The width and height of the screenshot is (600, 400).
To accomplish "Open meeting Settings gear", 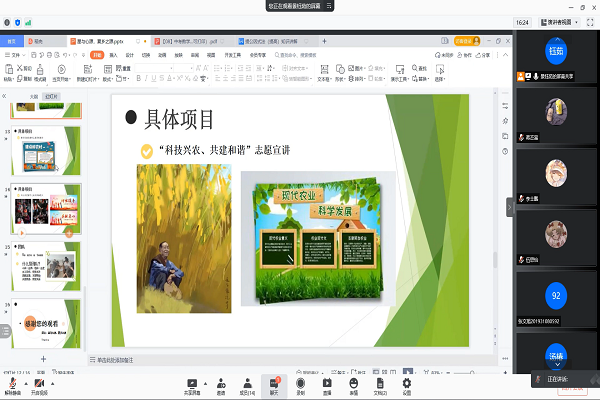I will [407, 386].
